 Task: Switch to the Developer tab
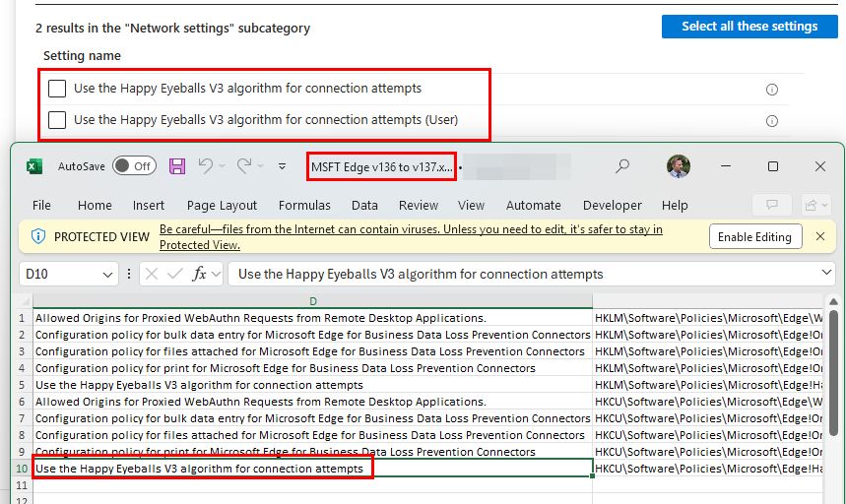613,206
